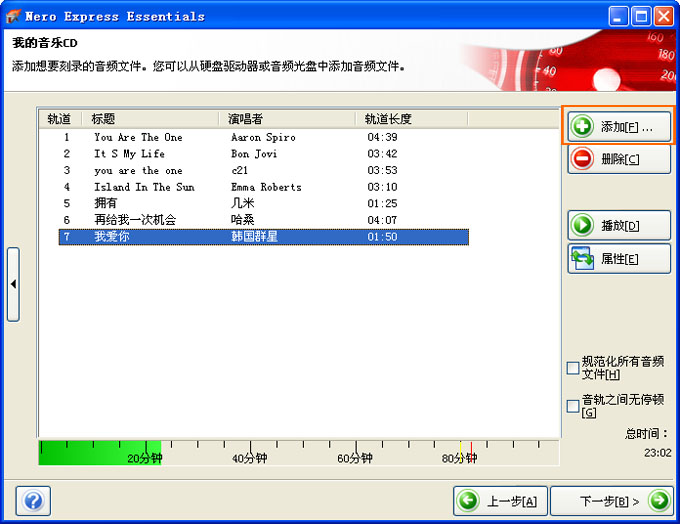680x524 pixels.
Task: Click the green plus Add icon
Action: [582, 127]
